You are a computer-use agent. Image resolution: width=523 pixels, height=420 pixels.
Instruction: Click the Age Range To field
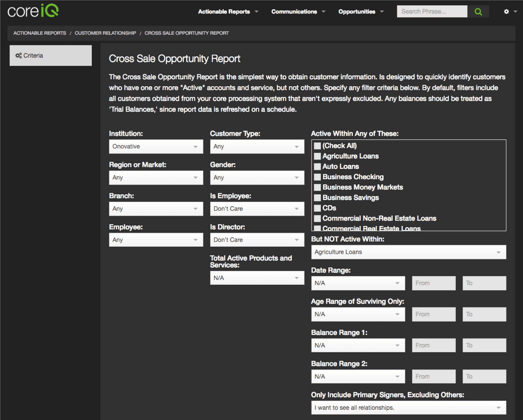tap(484, 314)
